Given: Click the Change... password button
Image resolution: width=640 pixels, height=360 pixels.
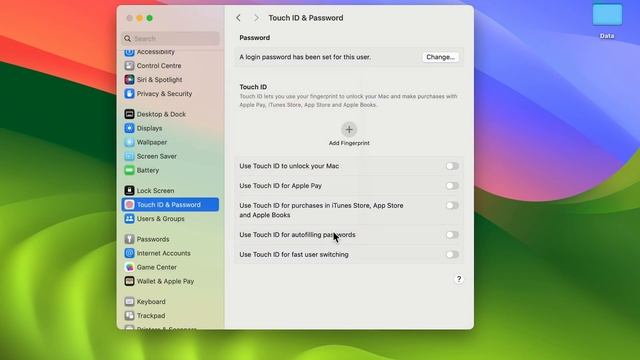Looking at the screenshot, I should tap(440, 57).
